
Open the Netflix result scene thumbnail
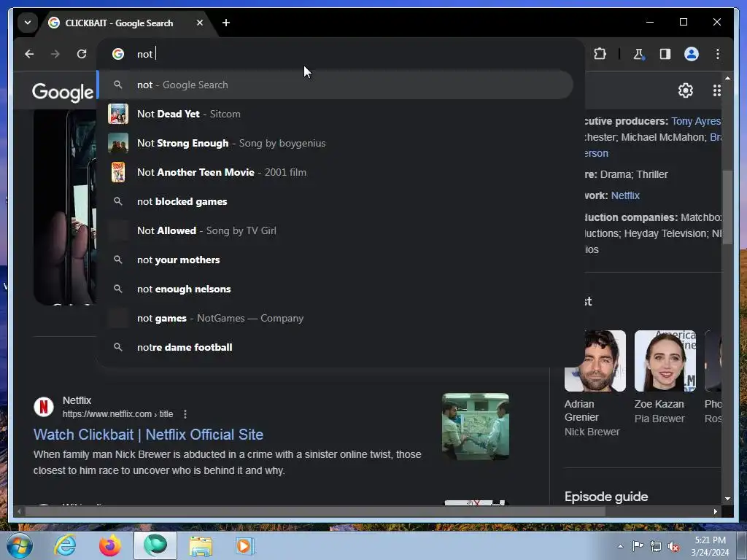pos(476,426)
